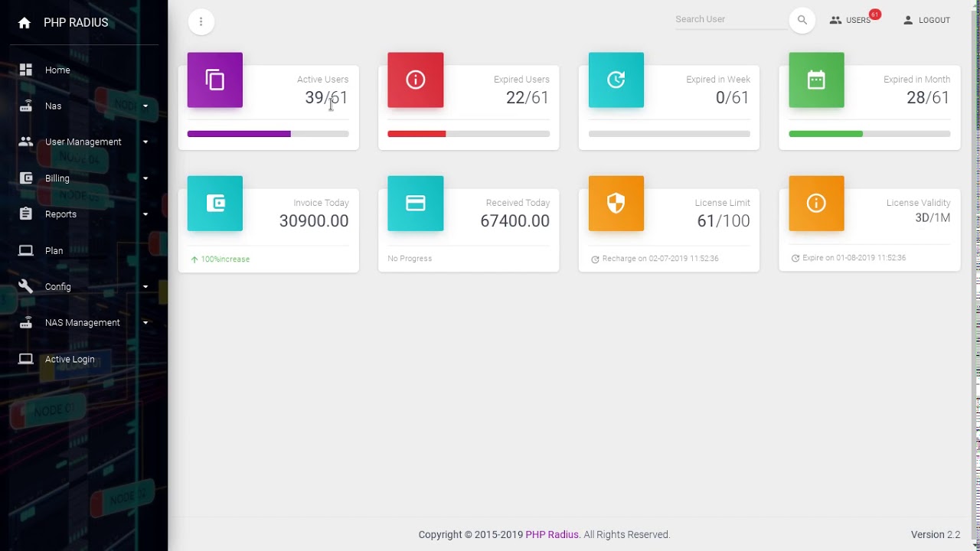Expand the Billing dropdown arrow
The width and height of the screenshot is (980, 551).
[x=145, y=178]
